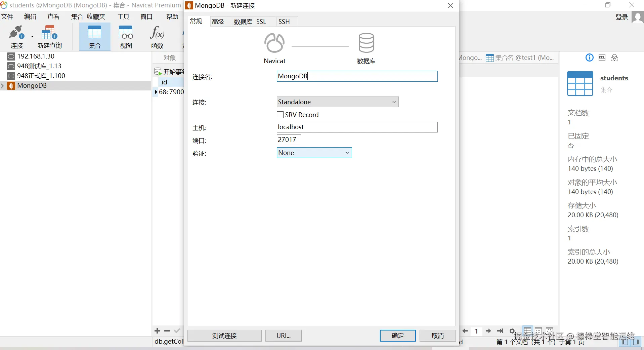Expand the MongoDB connection tree node
This screenshot has height=350, width=644.
point(3,86)
